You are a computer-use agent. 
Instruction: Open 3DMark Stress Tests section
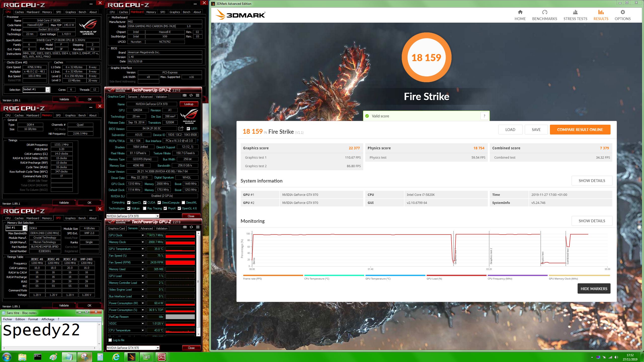tap(575, 15)
